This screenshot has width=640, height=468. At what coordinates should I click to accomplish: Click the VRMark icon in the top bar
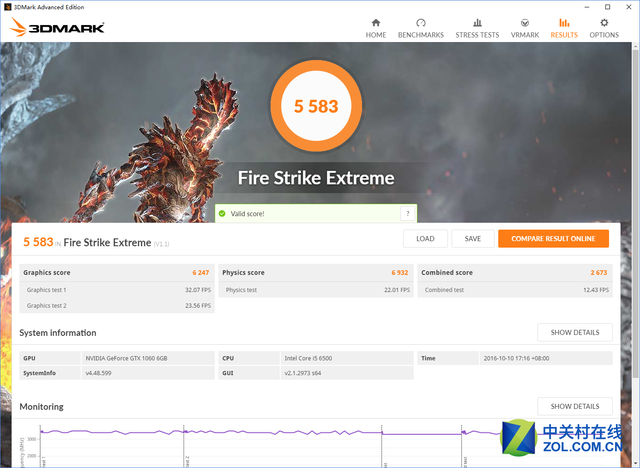tap(525, 23)
